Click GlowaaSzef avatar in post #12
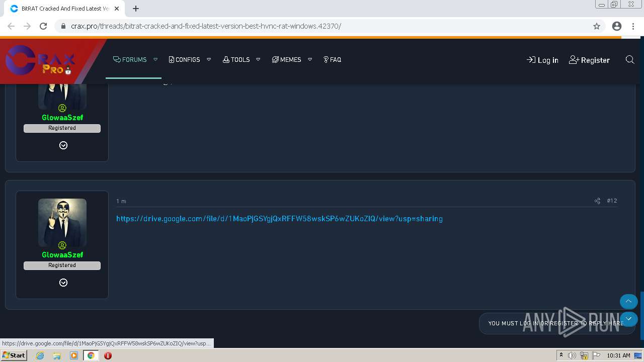Screen dimensions: 644x362 coord(62,223)
